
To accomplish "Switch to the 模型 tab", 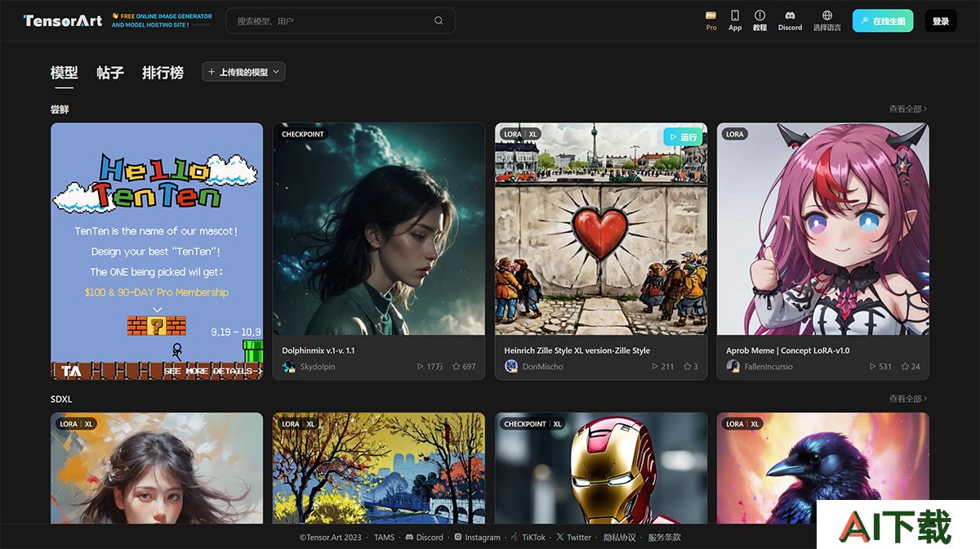I will click(64, 73).
